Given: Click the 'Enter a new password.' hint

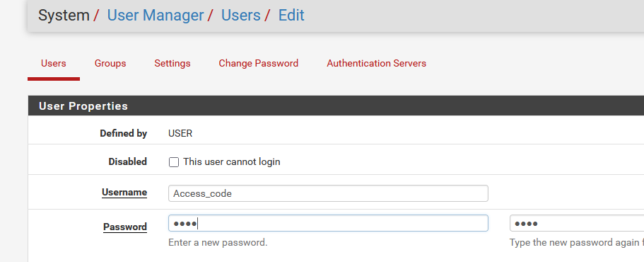Looking at the screenshot, I should [218, 243].
